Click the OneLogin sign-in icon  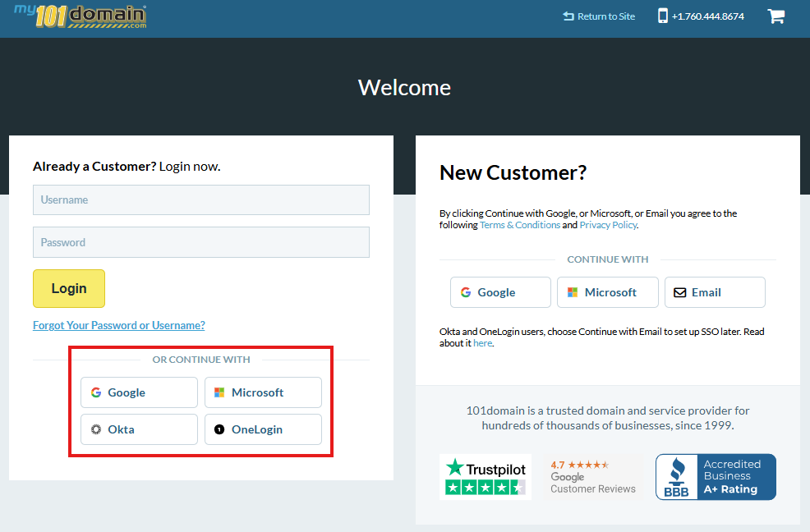click(218, 429)
